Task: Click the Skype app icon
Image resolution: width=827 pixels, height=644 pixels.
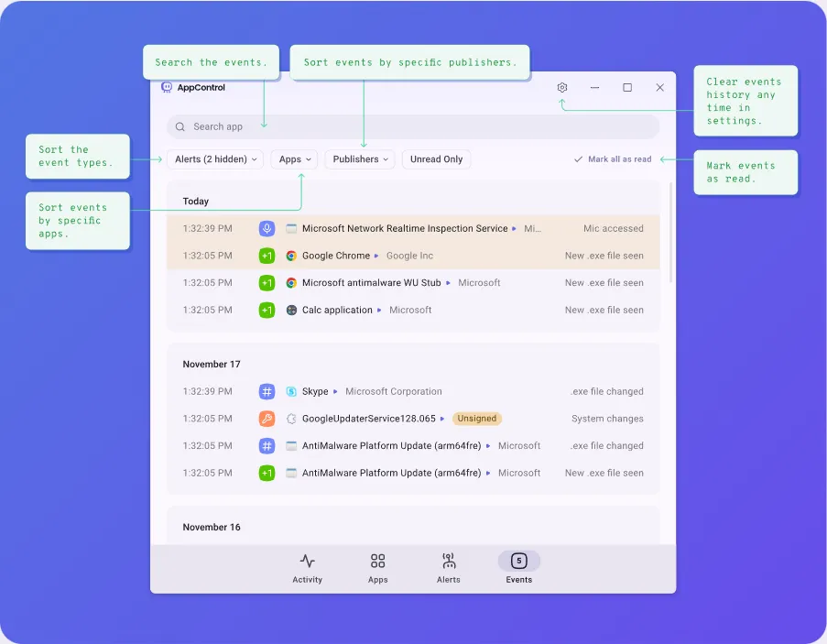Action: coord(291,391)
